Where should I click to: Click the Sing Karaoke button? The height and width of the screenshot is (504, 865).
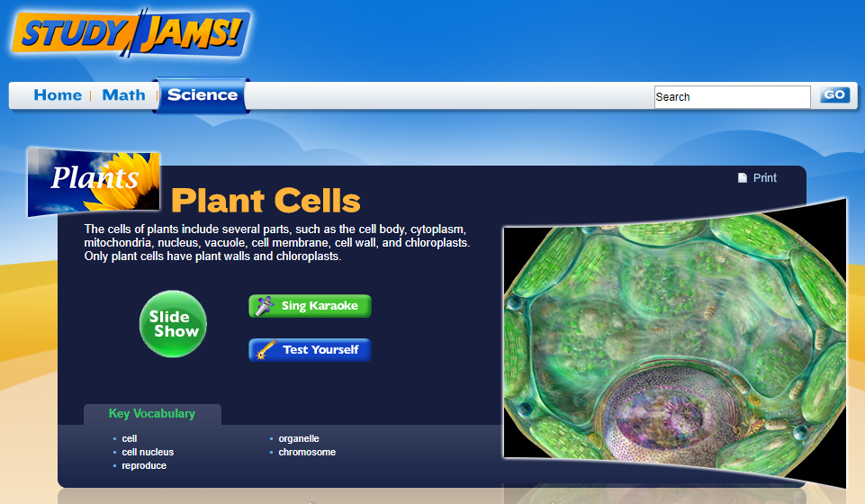(310, 306)
